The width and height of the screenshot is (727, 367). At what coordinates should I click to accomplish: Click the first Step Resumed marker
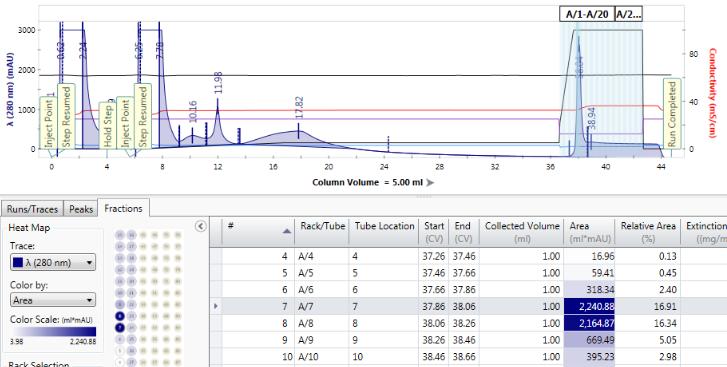click(x=66, y=116)
